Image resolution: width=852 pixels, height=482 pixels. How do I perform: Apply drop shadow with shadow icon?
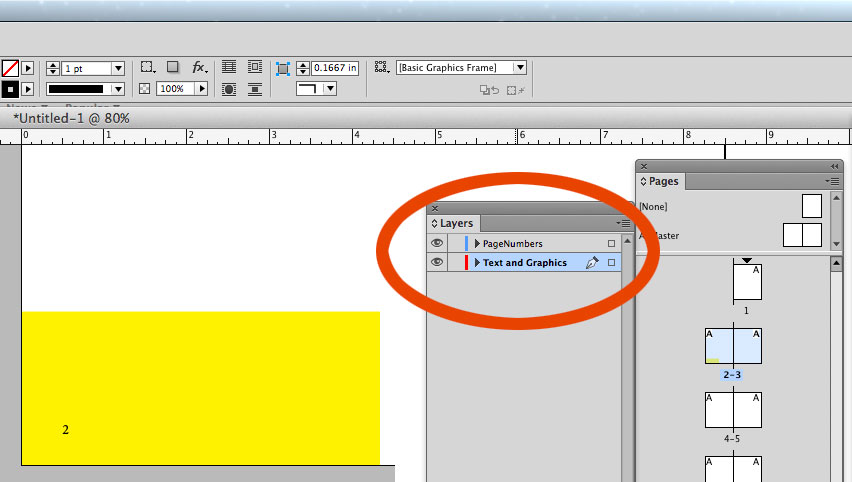tap(173, 67)
